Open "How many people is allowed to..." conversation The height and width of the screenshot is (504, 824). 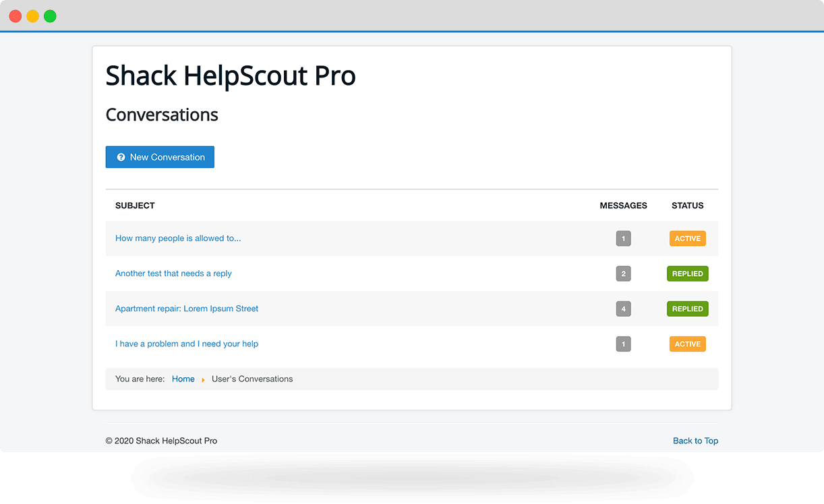pos(178,239)
